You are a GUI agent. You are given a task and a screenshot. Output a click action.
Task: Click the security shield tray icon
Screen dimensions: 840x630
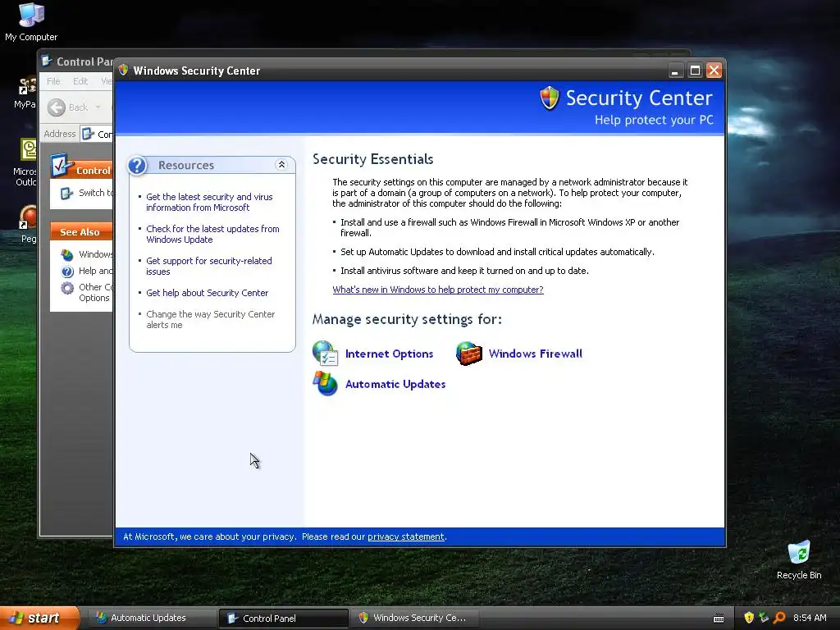pos(749,618)
